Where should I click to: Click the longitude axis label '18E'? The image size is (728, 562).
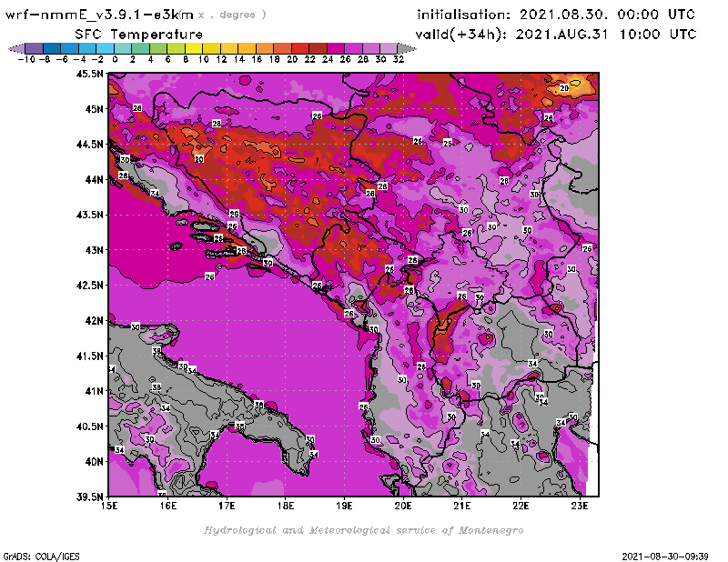click(286, 506)
